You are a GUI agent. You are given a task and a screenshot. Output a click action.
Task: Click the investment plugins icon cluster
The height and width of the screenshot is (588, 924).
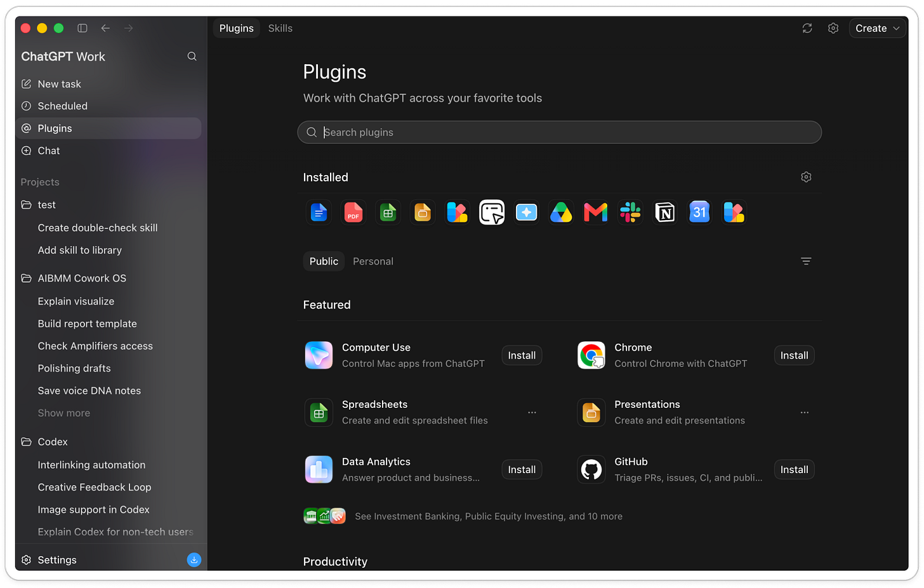pyautogui.click(x=325, y=516)
